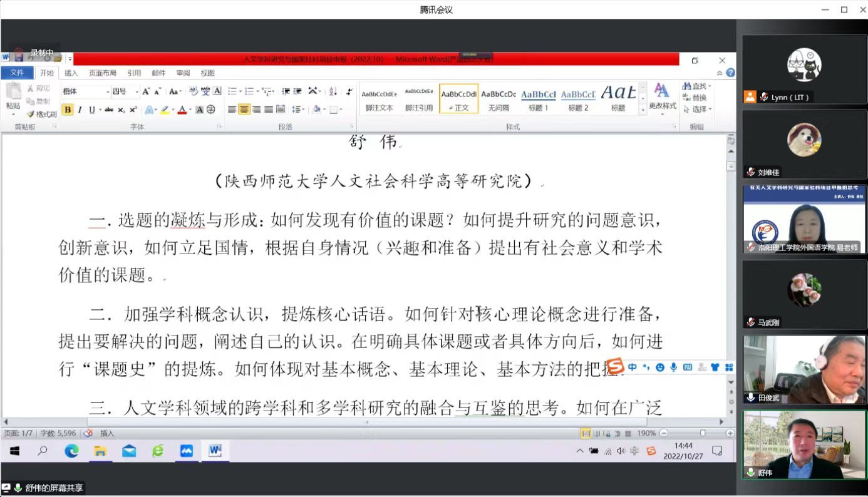Viewport: 868px width, 497px height.
Task: Open the highlight color dropdown arrow
Action: click(173, 110)
